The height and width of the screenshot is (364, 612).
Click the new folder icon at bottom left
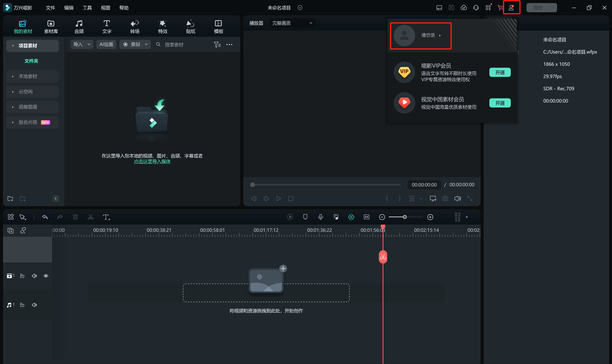pyautogui.click(x=10, y=198)
